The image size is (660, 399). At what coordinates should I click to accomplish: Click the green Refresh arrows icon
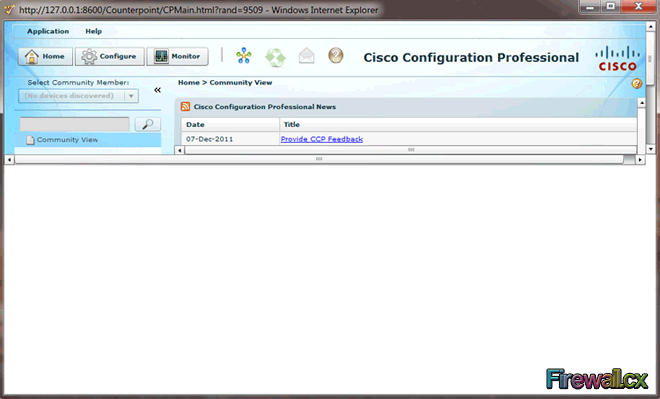(275, 57)
